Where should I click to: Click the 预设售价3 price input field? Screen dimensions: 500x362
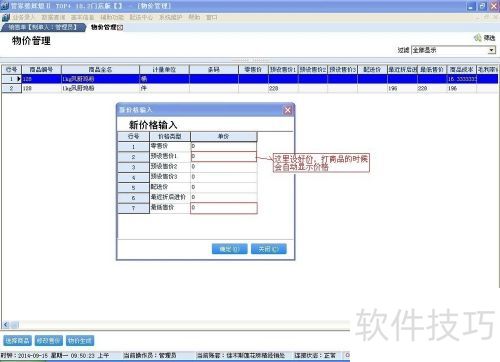[x=224, y=177]
